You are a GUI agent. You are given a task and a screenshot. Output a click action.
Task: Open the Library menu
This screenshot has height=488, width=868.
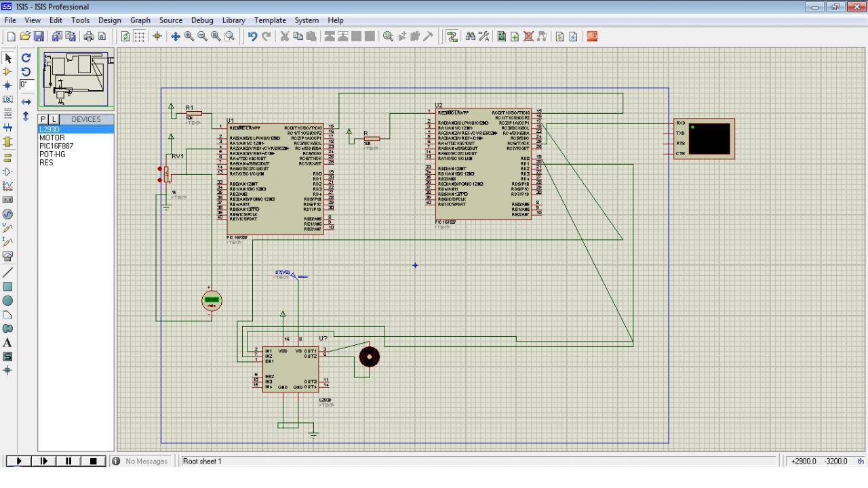pyautogui.click(x=234, y=20)
